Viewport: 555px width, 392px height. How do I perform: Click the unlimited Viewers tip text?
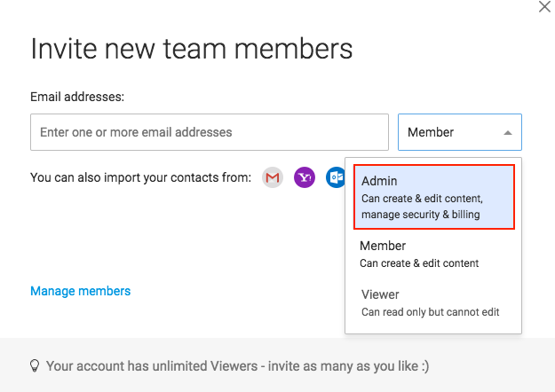click(237, 366)
